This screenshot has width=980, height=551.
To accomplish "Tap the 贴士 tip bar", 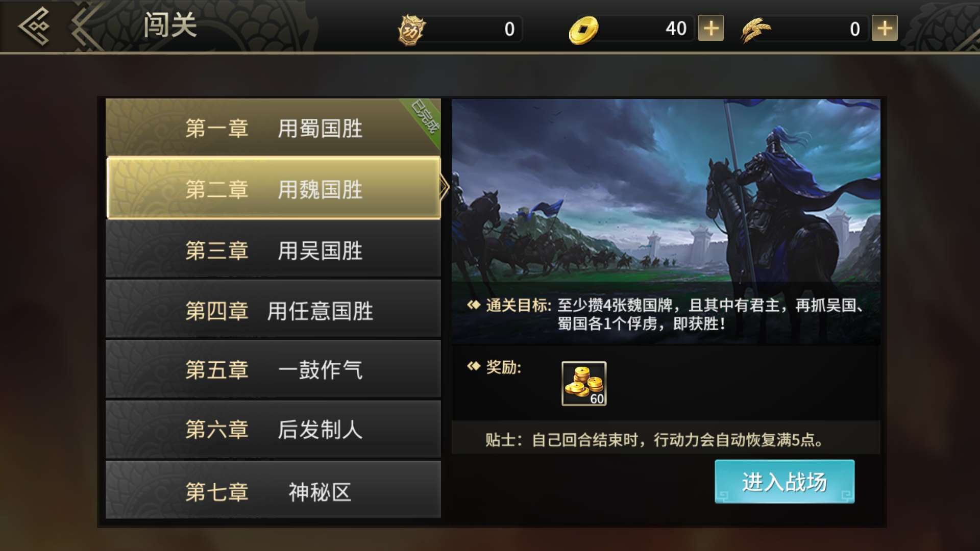I will pyautogui.click(x=666, y=439).
